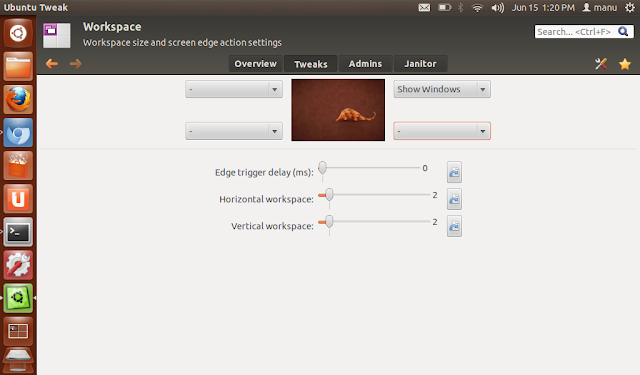Screen dimensions: 640x375
Task: Click the Workspace module icon in header
Action: [x=57, y=35]
